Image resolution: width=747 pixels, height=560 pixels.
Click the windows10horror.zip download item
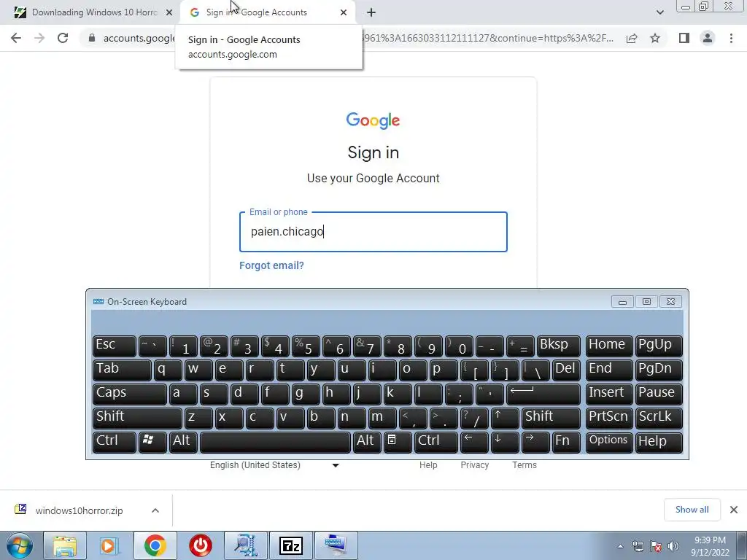point(79,510)
